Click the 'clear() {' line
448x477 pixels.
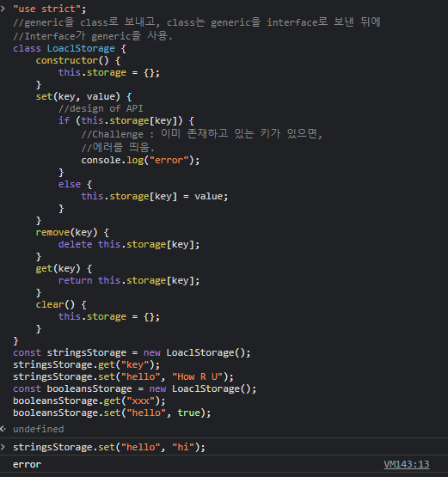point(61,304)
